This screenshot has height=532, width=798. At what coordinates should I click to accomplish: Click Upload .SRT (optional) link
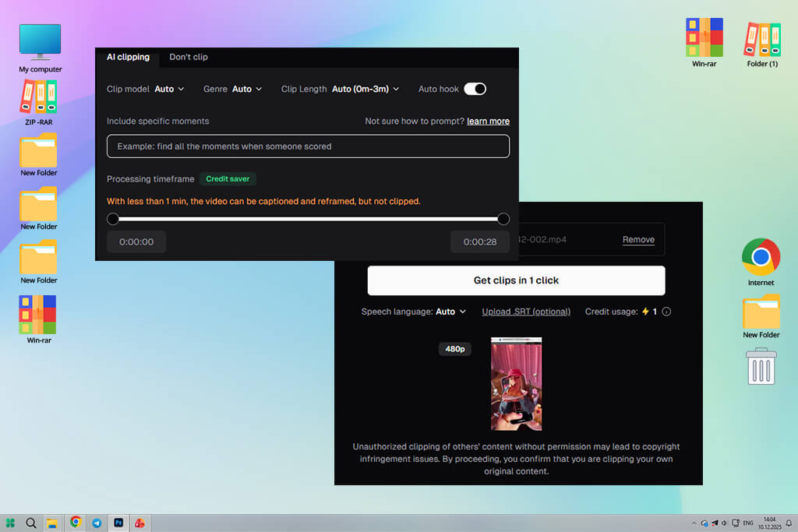click(526, 312)
